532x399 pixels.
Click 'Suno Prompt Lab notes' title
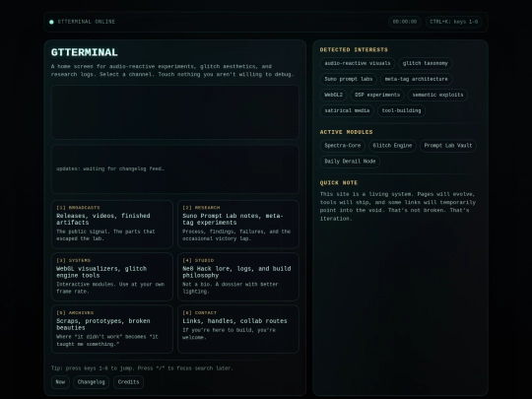(x=233, y=219)
